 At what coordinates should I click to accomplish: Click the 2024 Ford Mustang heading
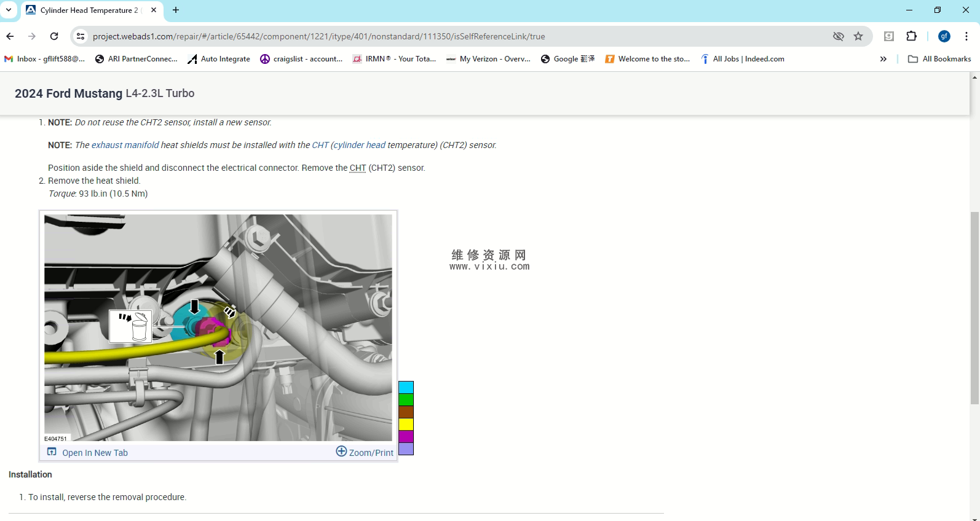[69, 93]
